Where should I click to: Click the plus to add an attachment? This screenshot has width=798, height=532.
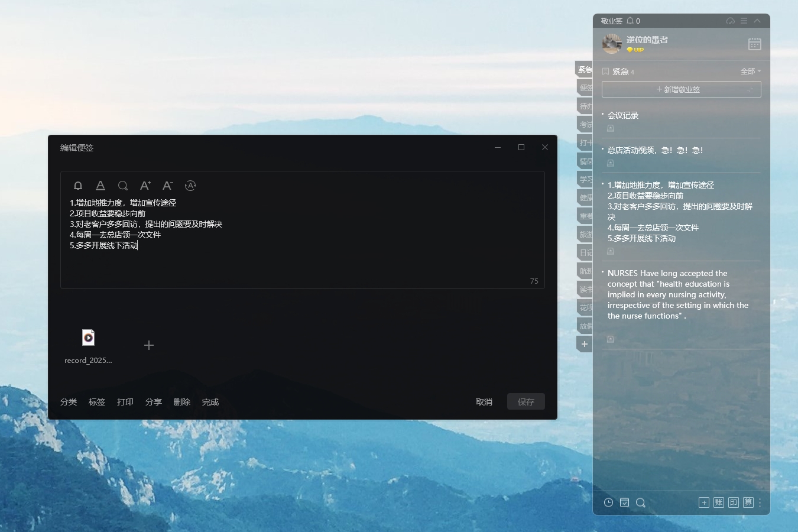pos(149,345)
